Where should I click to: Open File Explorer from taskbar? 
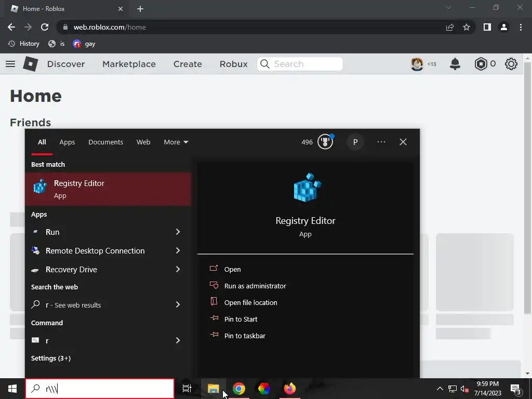coord(214,389)
